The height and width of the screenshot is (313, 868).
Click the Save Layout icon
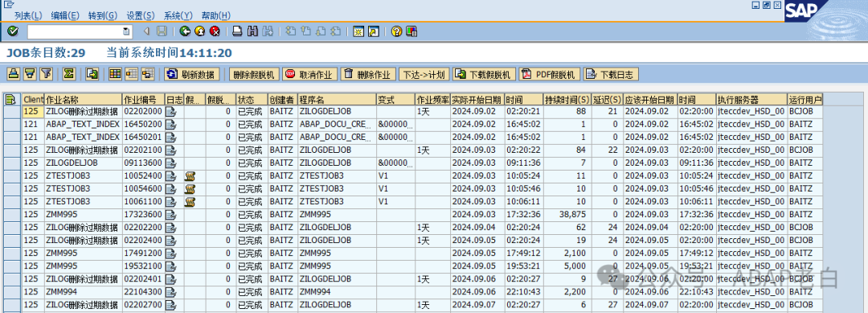tap(148, 74)
